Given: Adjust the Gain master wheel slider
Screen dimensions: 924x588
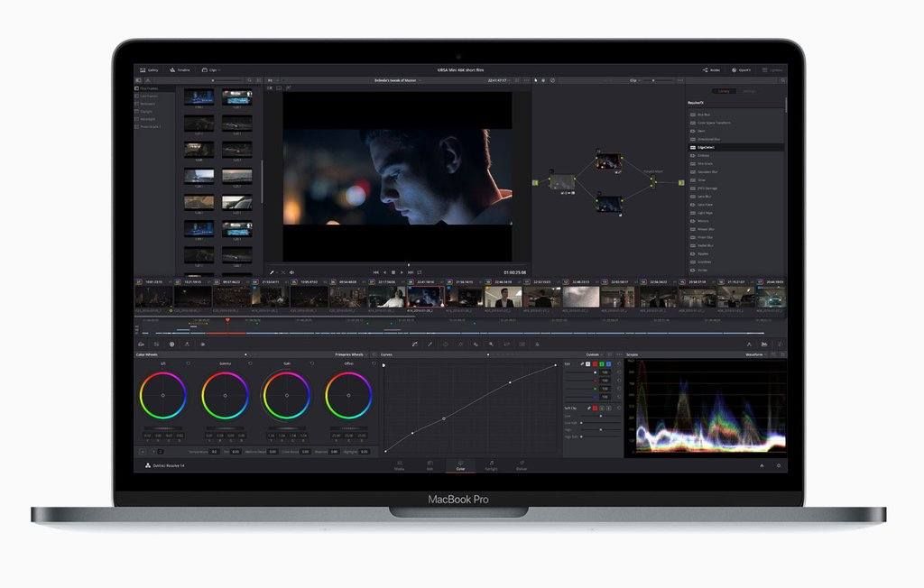Looking at the screenshot, I should (x=287, y=428).
